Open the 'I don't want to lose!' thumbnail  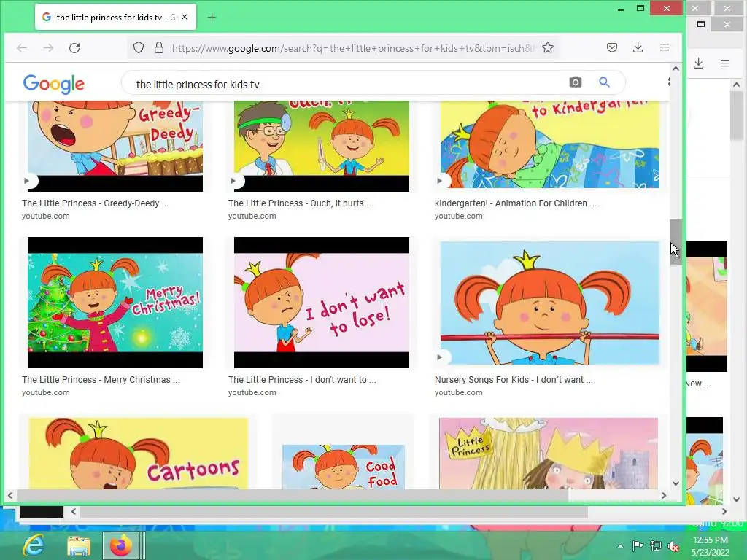point(322,303)
